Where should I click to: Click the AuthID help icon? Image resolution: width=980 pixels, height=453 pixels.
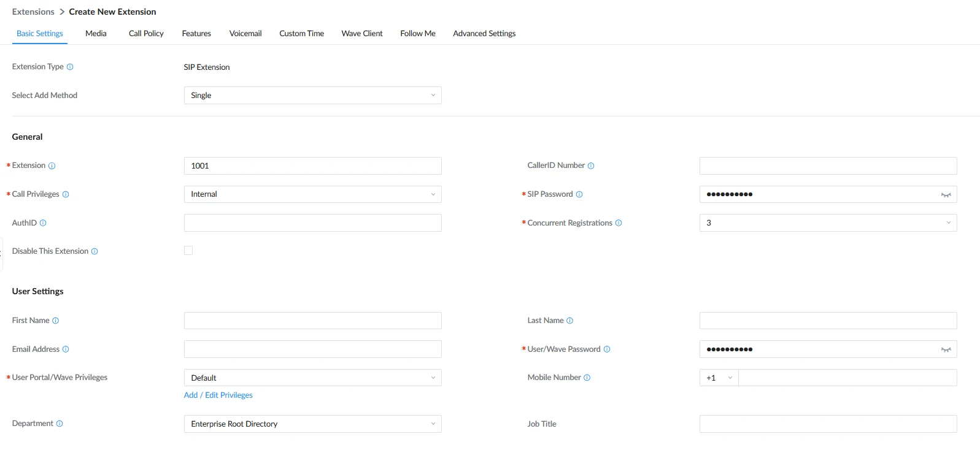point(43,223)
